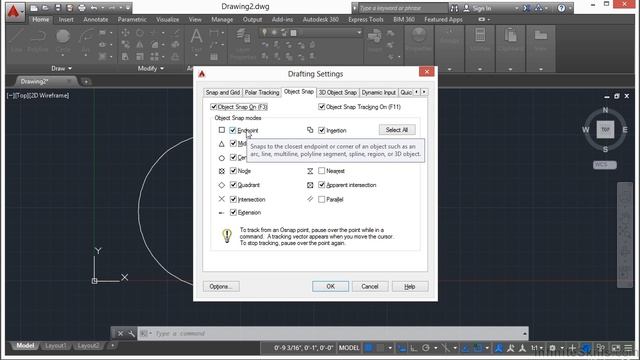Open the 1:1 annotation scale dropdown

[537, 348]
